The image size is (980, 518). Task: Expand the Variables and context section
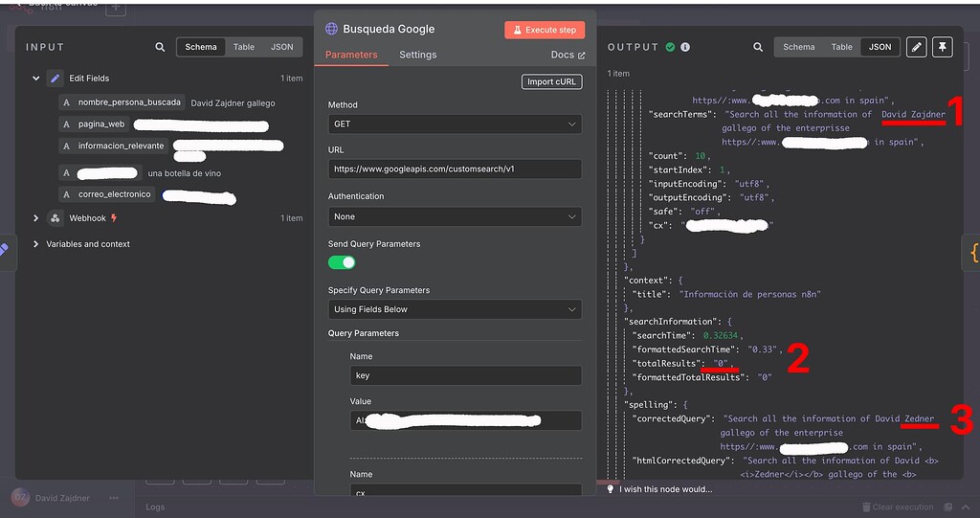(36, 244)
